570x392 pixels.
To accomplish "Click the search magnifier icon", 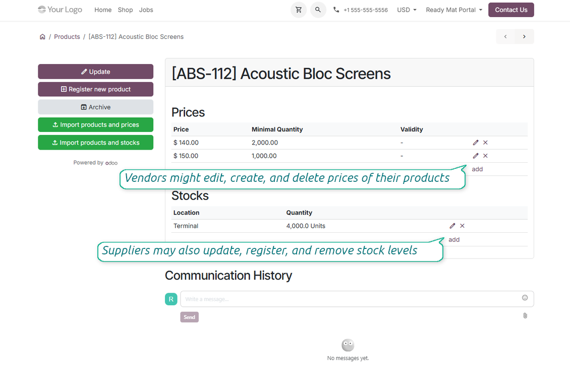I will (318, 10).
